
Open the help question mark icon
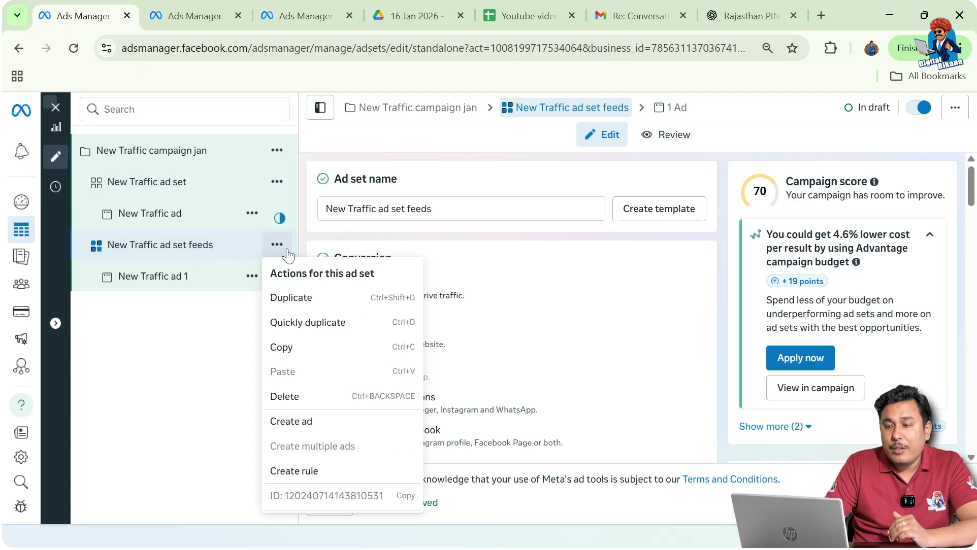click(x=21, y=405)
